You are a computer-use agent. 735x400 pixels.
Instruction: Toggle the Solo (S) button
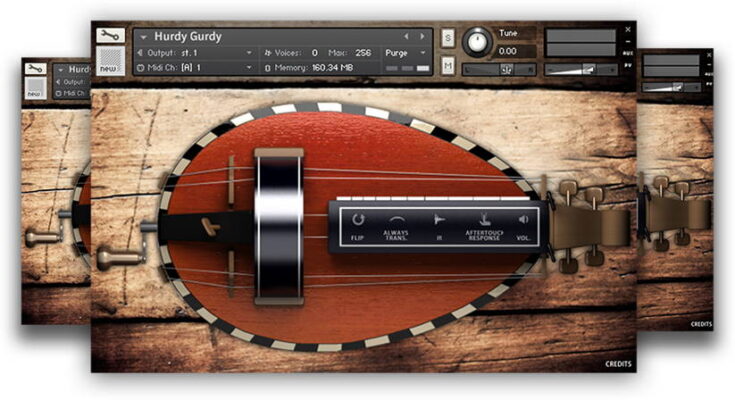[x=448, y=38]
